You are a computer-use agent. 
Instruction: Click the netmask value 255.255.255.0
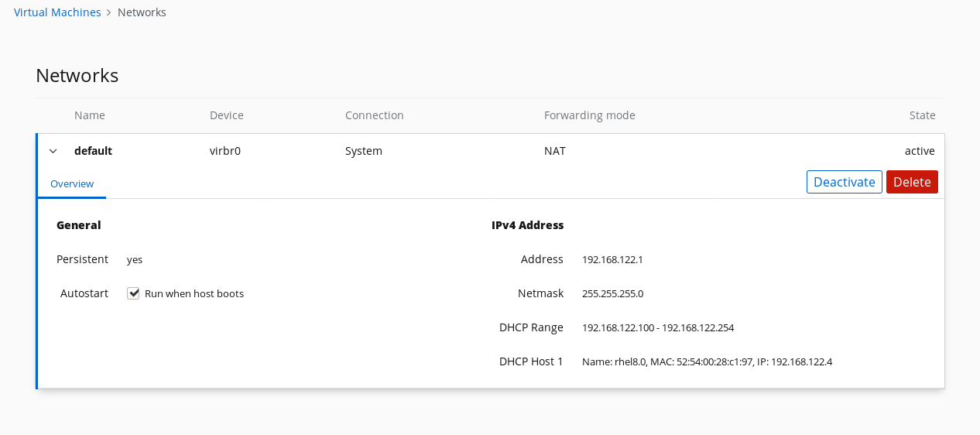tap(612, 294)
